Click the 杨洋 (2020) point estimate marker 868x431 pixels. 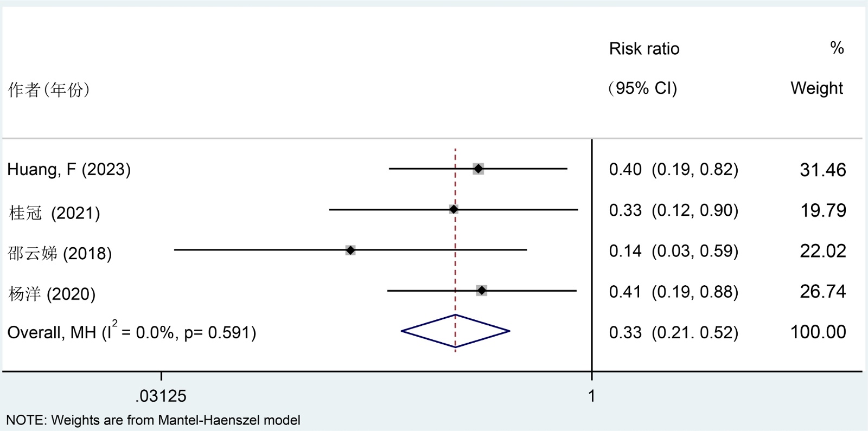(x=482, y=291)
